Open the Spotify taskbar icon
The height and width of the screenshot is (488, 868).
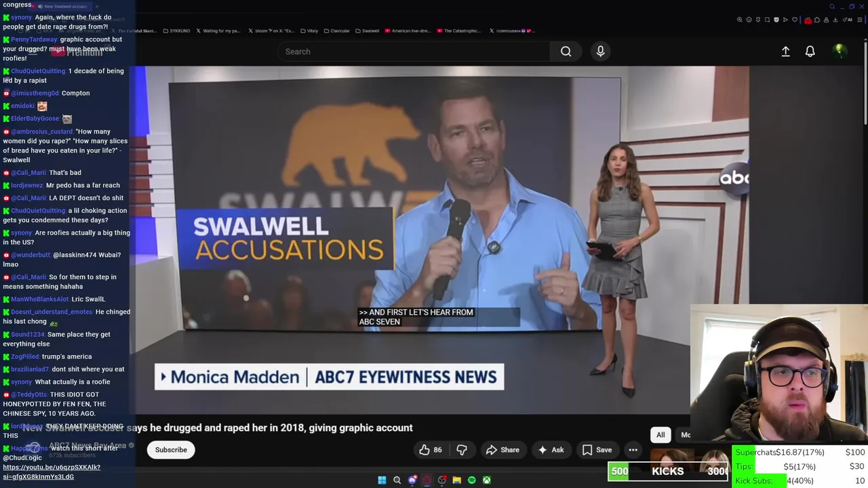click(x=471, y=480)
